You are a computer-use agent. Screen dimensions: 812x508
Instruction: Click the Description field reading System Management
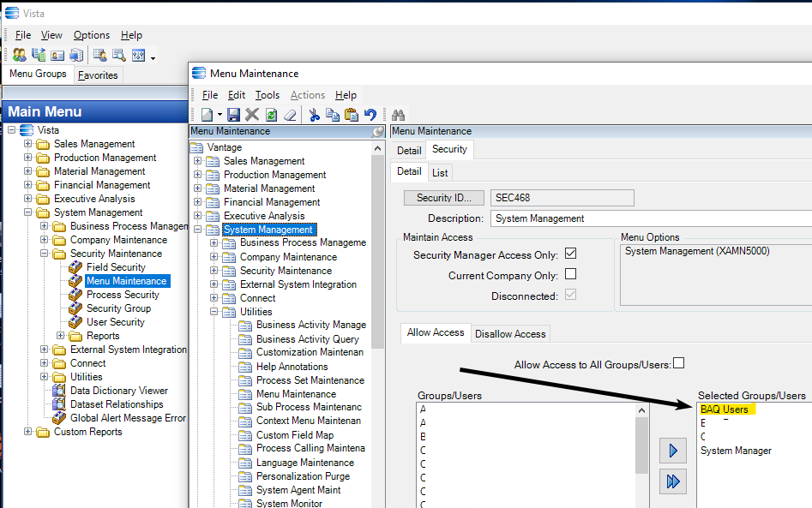tap(651, 218)
